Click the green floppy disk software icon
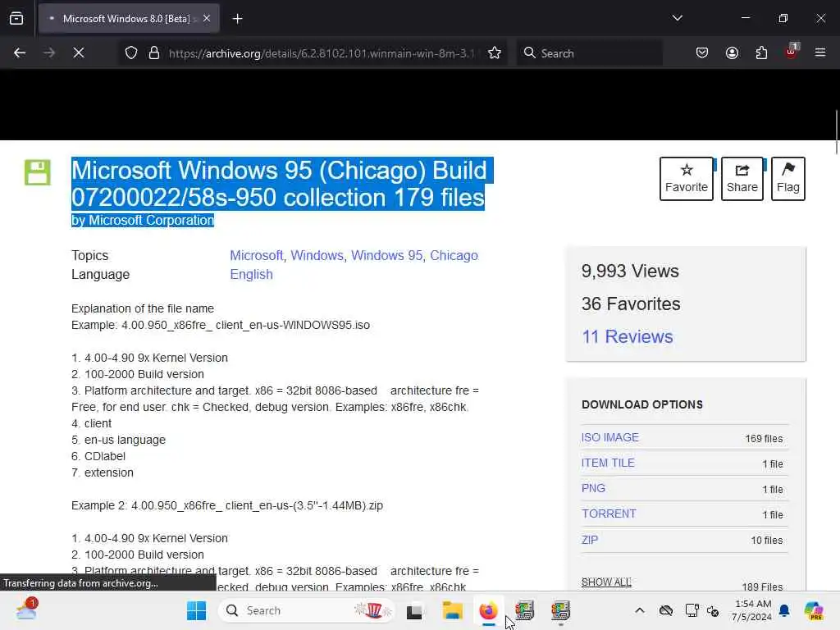Image resolution: width=840 pixels, height=630 pixels. pyautogui.click(x=38, y=172)
